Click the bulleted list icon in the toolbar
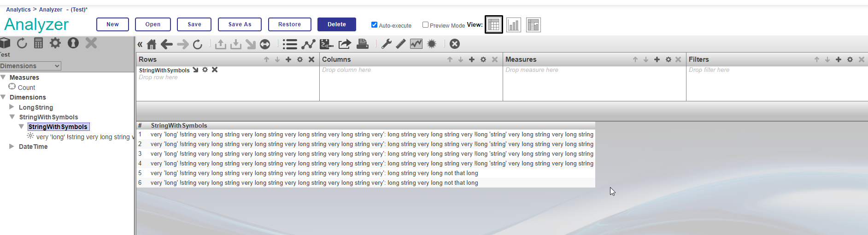This screenshot has width=868, height=235. 289,44
